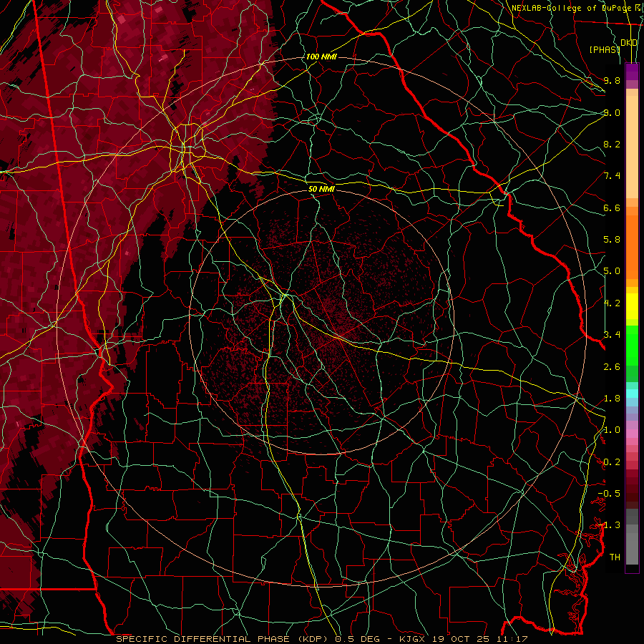
Task: Click the bright green band of color bar
Action: pos(632,346)
